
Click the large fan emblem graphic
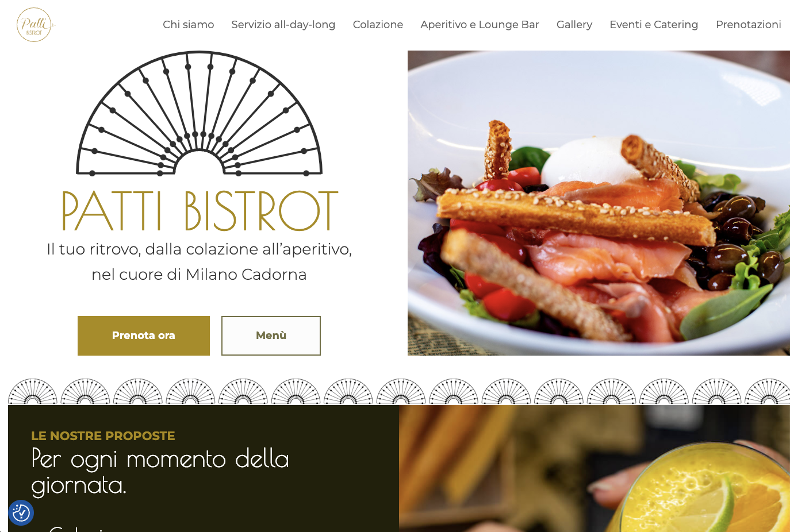[199, 113]
